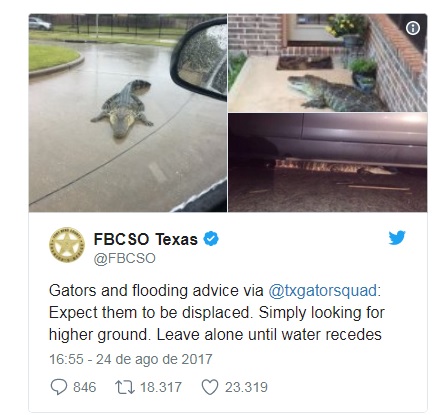Open the @txgatorsquad mention link
Viewport: 443px width, 415px height.
pyautogui.click(x=323, y=290)
